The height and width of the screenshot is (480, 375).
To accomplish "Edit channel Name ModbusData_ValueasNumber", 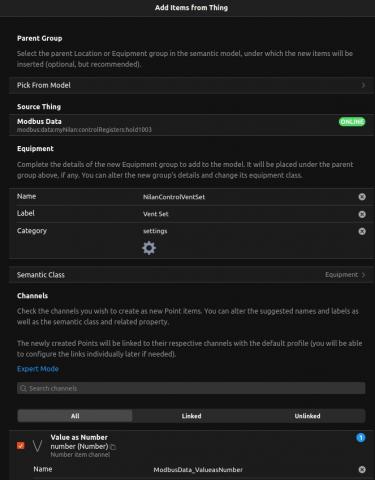I will pyautogui.click(x=253, y=470).
